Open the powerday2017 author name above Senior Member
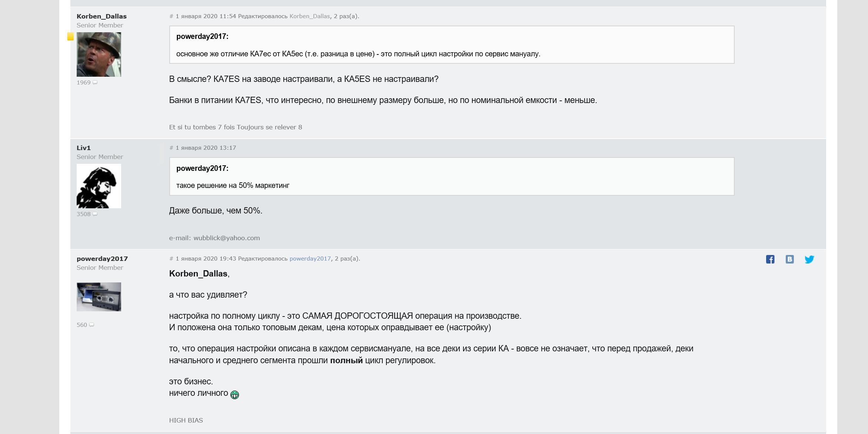Screen dimensions: 868x434 102,259
